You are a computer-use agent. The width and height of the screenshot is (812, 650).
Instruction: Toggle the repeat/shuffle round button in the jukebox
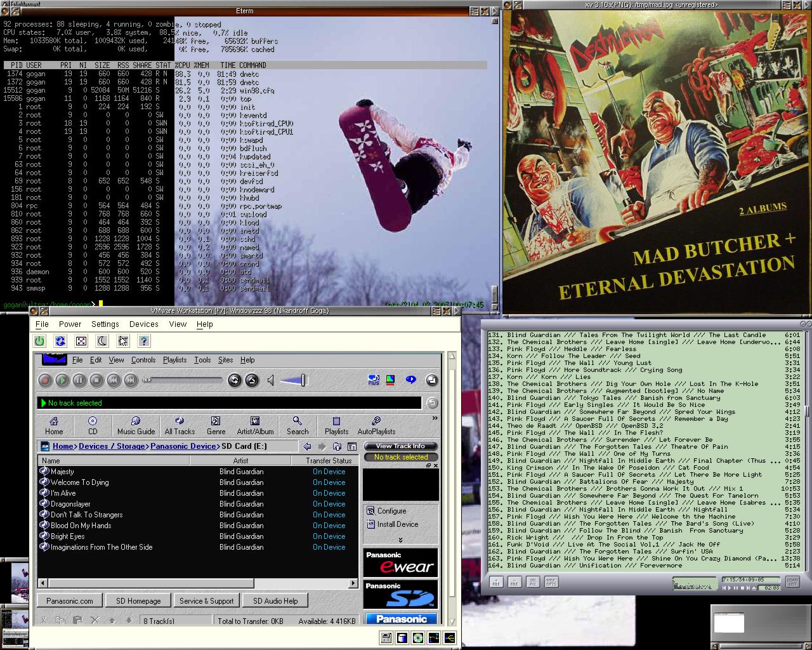[x=235, y=380]
